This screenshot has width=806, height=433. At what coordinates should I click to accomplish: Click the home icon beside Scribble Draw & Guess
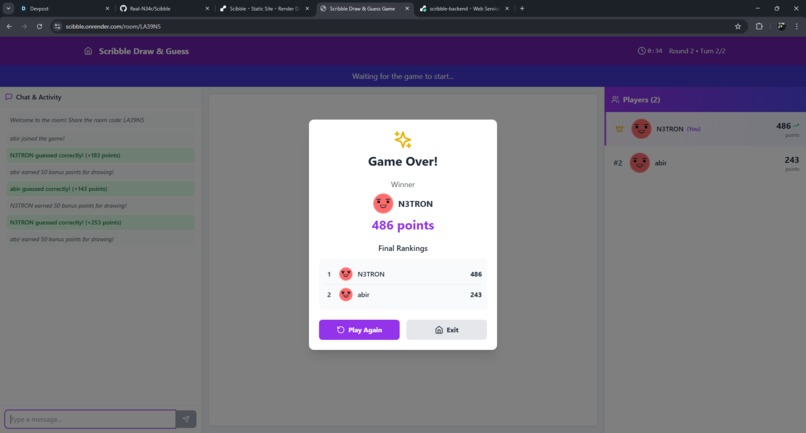88,51
